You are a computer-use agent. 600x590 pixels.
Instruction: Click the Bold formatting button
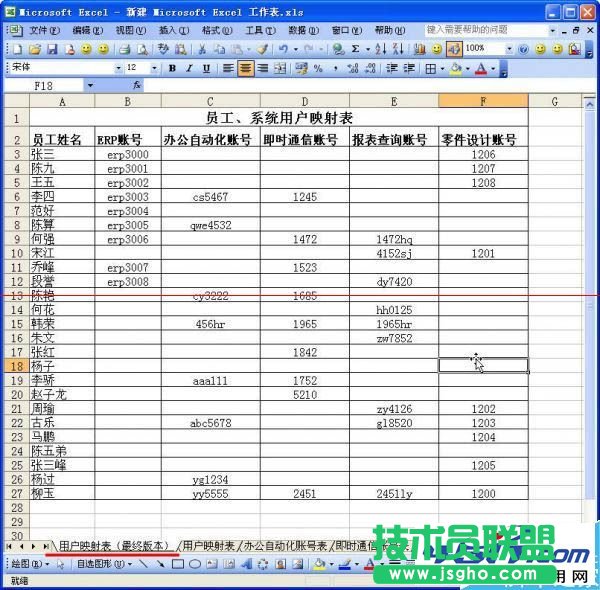172,68
